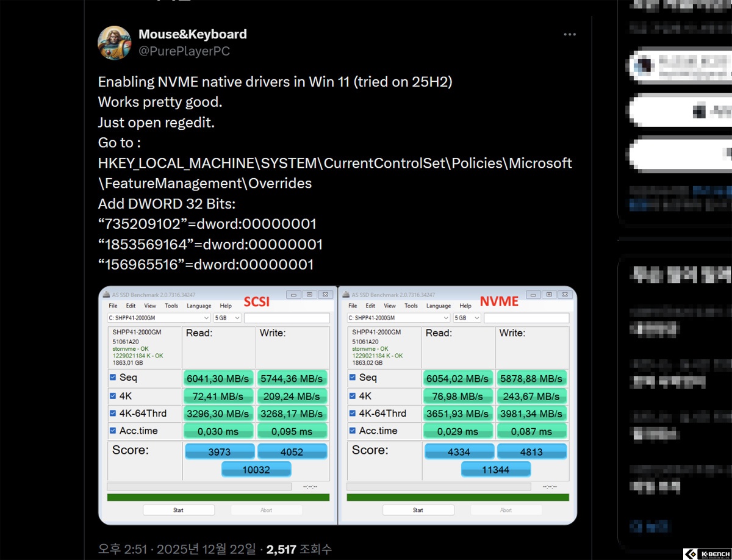732x560 pixels.
Task: Select access time value 0,087 ms
Action: coord(533,431)
